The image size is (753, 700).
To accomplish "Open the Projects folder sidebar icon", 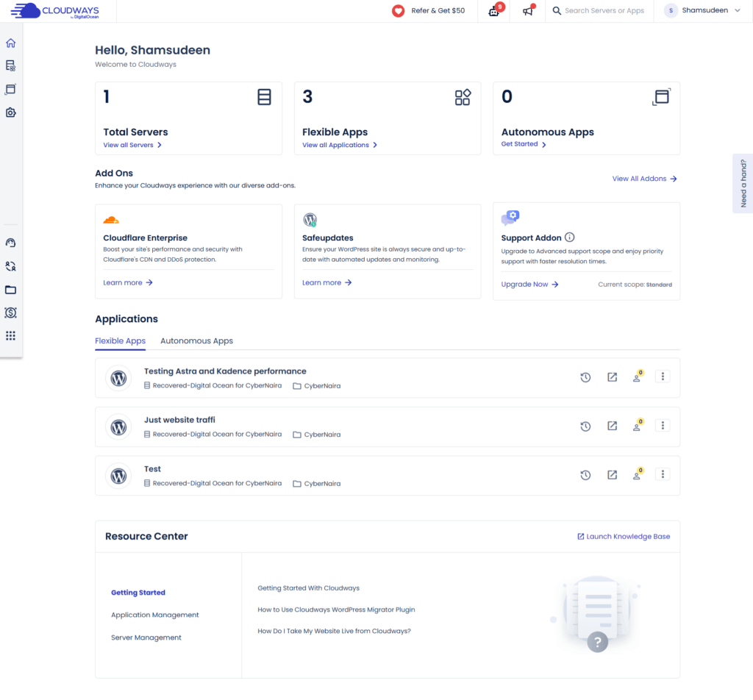I will [10, 290].
